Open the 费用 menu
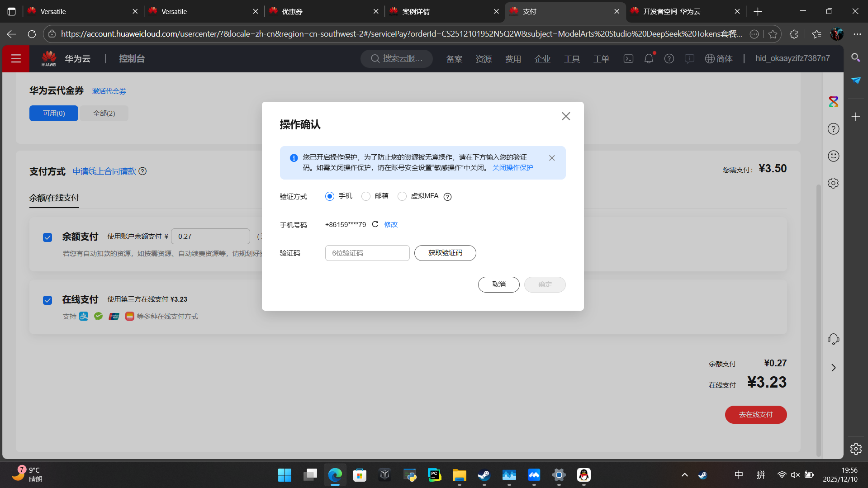The height and width of the screenshot is (488, 868). [x=513, y=59]
